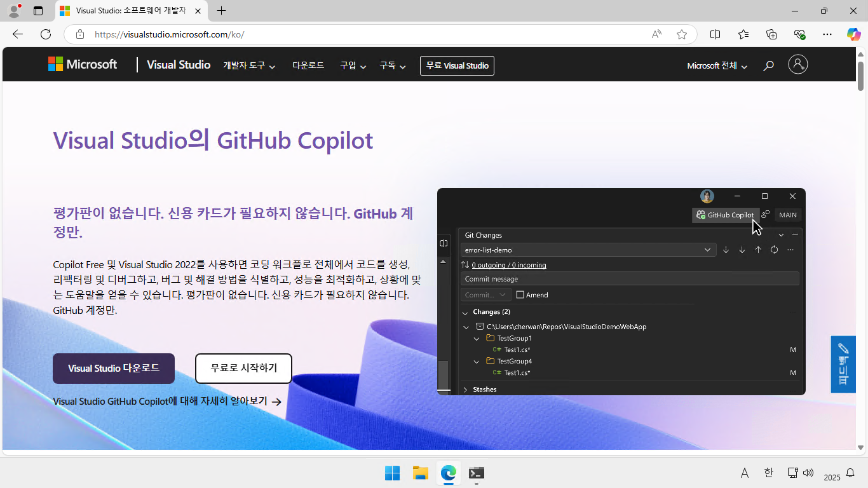Image resolution: width=868 pixels, height=488 pixels.
Task: Add this page to favorites with the star
Action: point(683,34)
